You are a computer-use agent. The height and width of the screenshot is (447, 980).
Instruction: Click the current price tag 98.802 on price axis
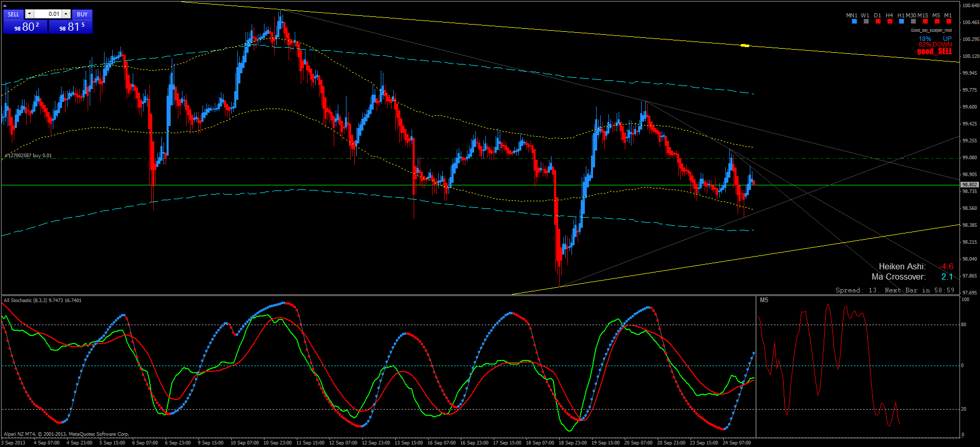point(969,184)
